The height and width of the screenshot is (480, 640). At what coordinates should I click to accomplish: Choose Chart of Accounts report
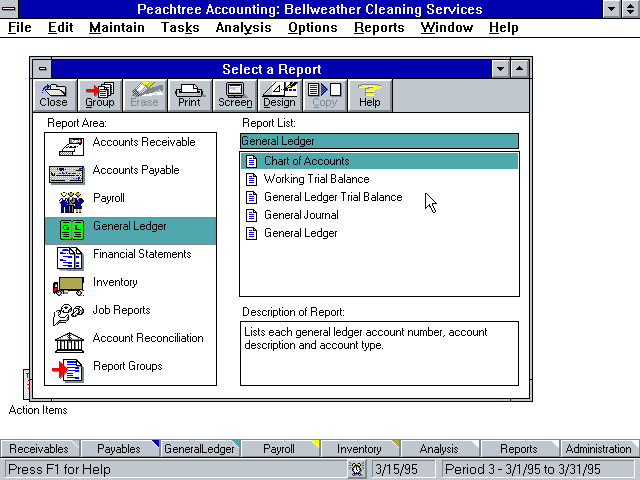[379, 161]
